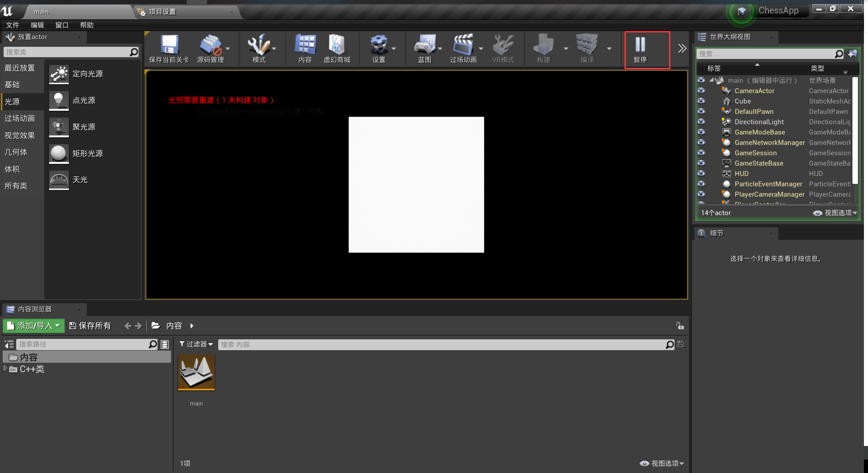Toggle visibility of the CameraActor row
The width and height of the screenshot is (868, 473).
[701, 91]
